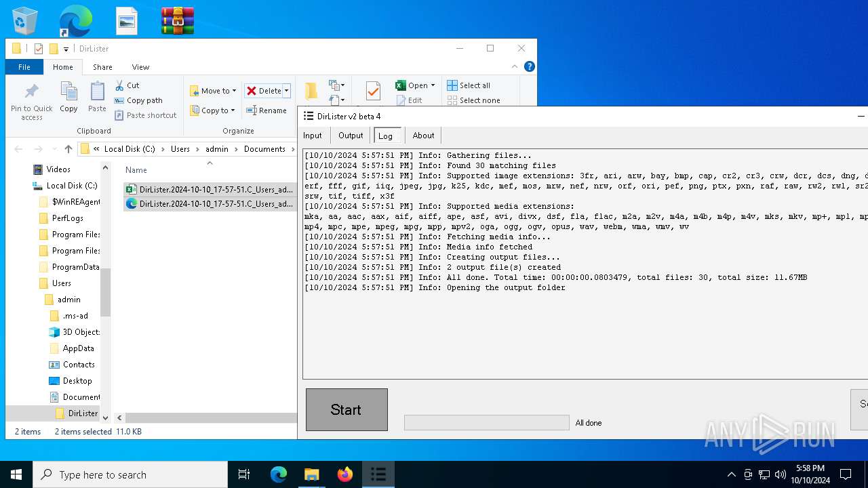Open the Recycle Bin desktop icon

[x=25, y=21]
